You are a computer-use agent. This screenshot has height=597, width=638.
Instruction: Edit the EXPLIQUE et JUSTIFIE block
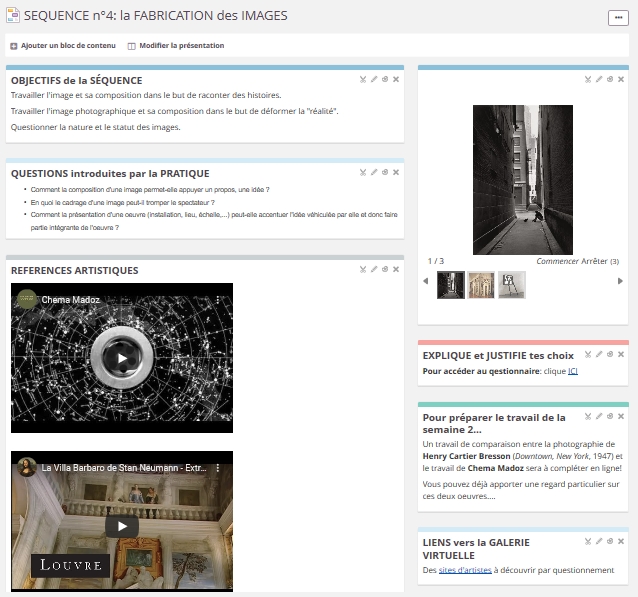pos(599,354)
